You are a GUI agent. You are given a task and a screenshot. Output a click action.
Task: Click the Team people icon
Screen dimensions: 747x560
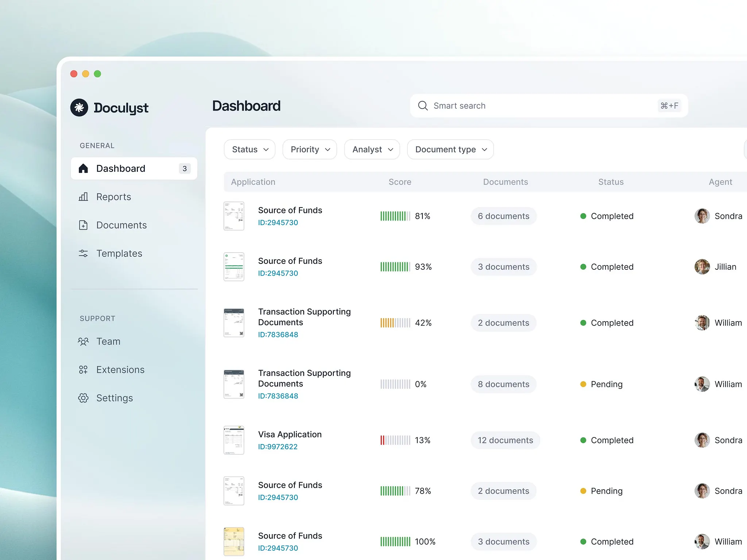point(83,342)
